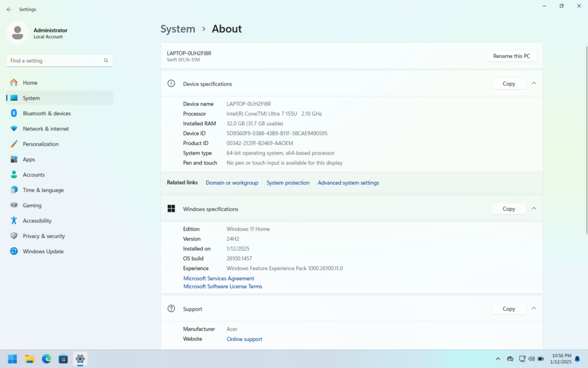Click the model text Swift SFL16-51M

[183, 60]
